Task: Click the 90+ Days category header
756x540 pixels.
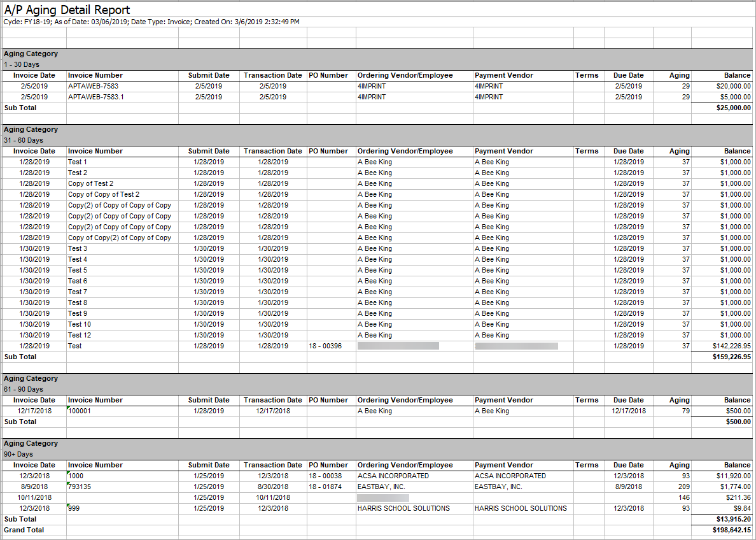Action: click(17, 454)
